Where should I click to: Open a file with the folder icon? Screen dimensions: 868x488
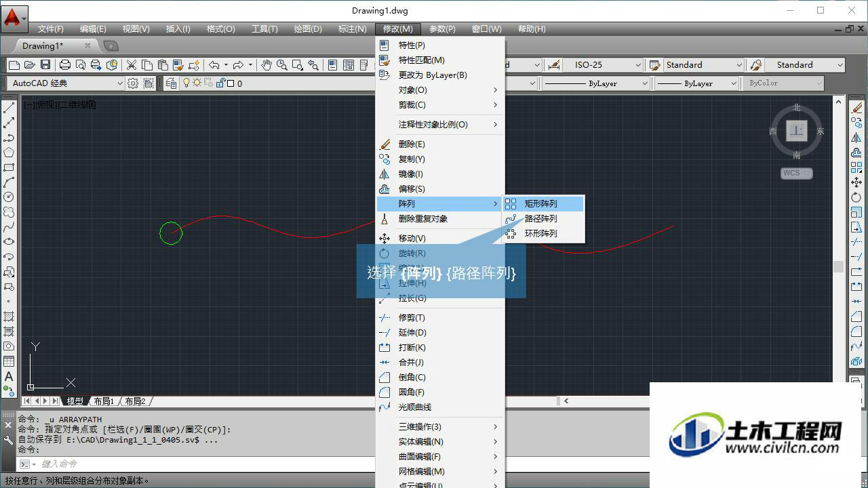tap(29, 65)
